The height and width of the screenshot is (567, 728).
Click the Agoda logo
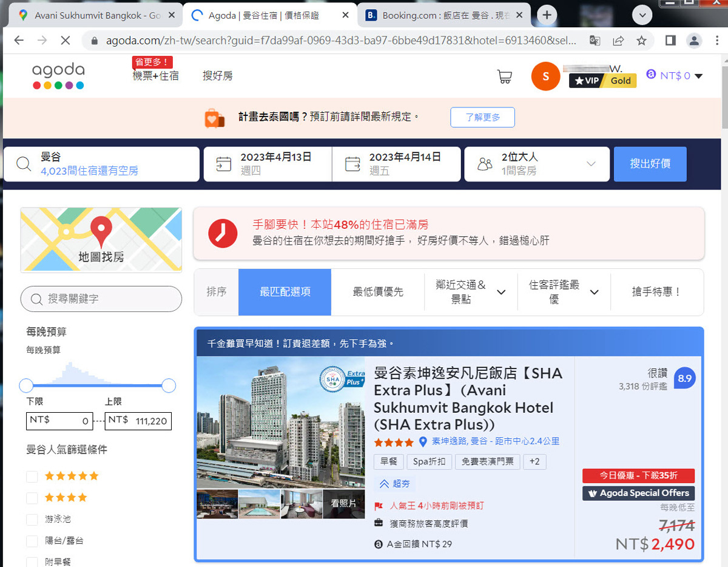click(58, 76)
